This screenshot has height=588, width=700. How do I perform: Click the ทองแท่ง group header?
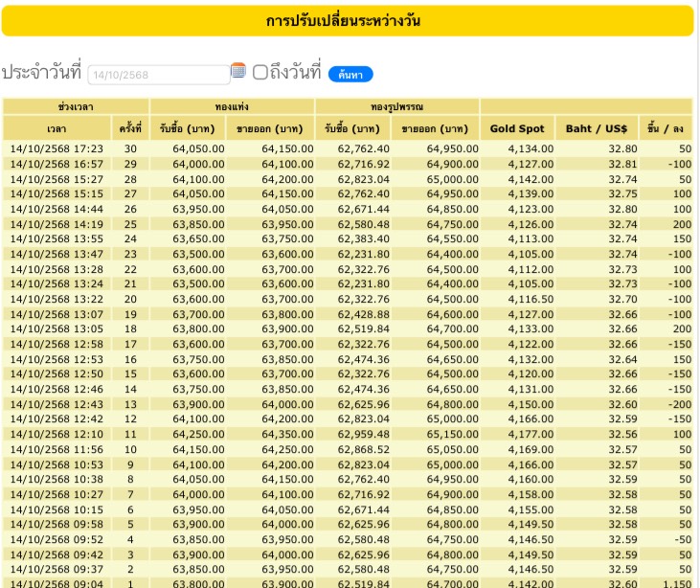coord(233,106)
